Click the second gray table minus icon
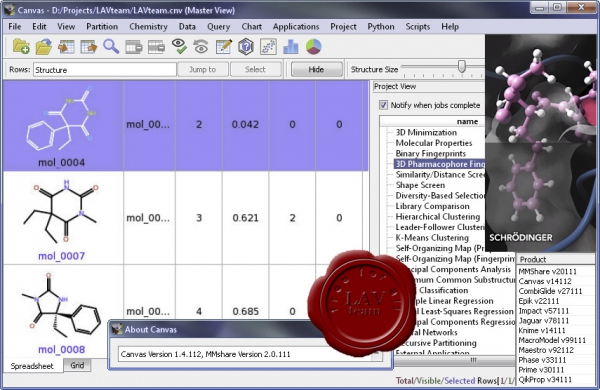Image resolution: width=600 pixels, height=390 pixels. 156,47
